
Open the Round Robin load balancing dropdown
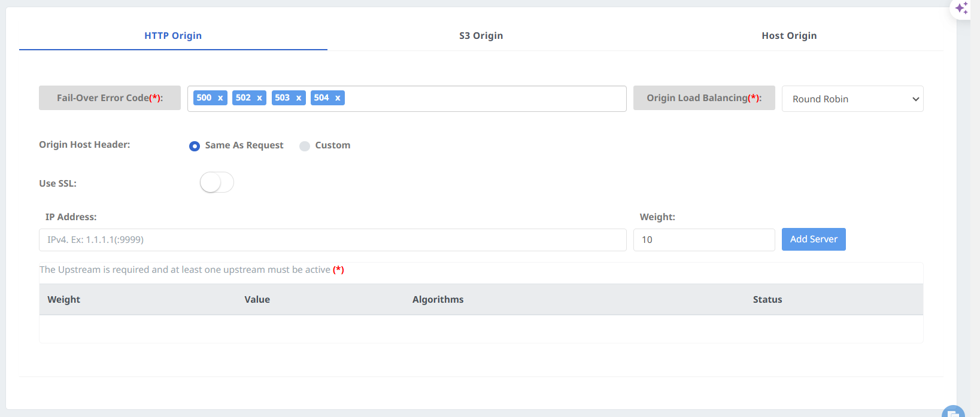click(852, 99)
